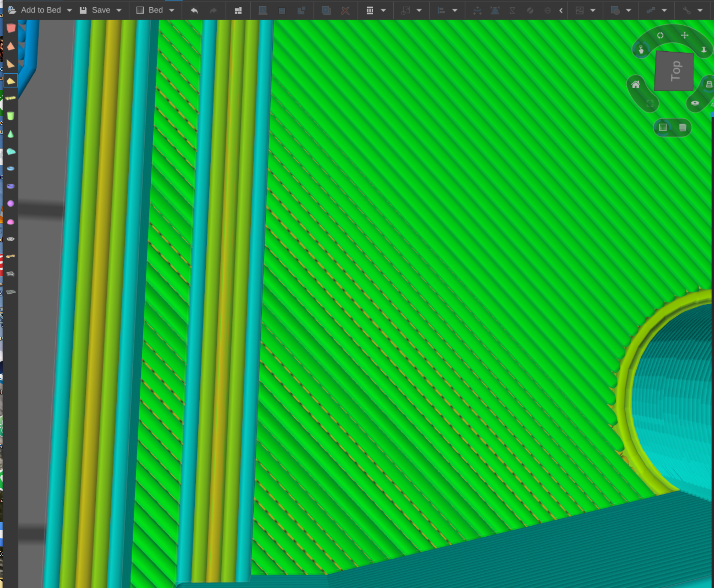Toggle turntable rotation mode
The image size is (714, 588).
695,103
